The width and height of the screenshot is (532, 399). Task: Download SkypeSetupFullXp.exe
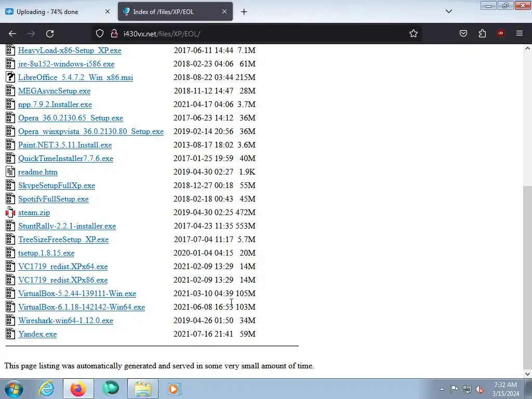[x=56, y=185]
